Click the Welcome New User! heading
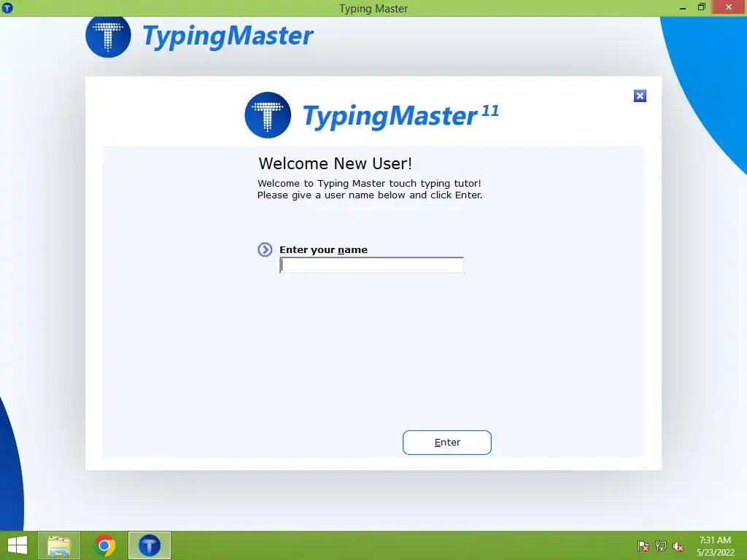The width and height of the screenshot is (747, 560). click(x=335, y=163)
